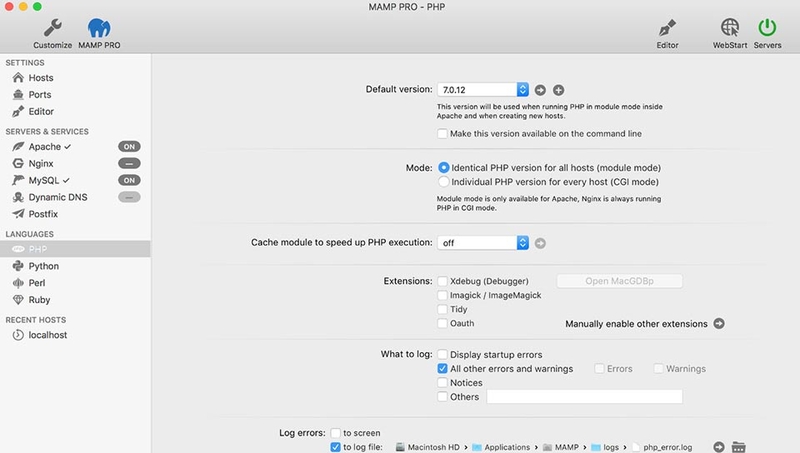Toggle Apache ON switch
Image resolution: width=800 pixels, height=453 pixels.
[129, 146]
